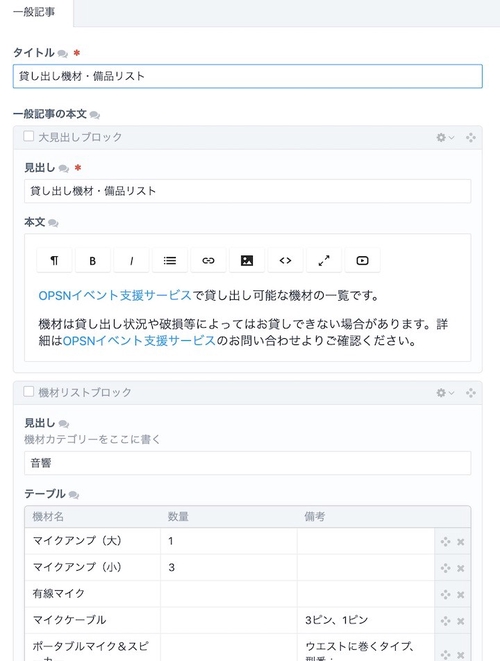The height and width of the screenshot is (661, 500).
Task: Open the gear dropdown for 機材リストブロック
Action: [x=445, y=393]
